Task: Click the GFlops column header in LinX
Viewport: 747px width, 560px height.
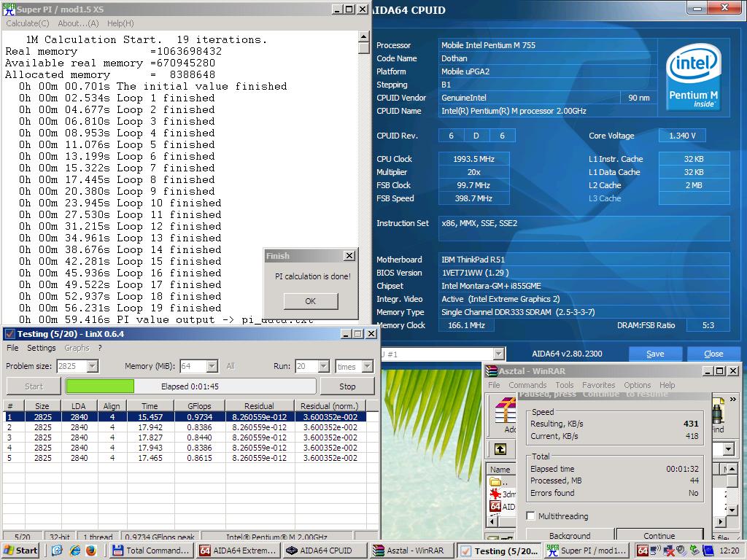Action: click(x=200, y=406)
